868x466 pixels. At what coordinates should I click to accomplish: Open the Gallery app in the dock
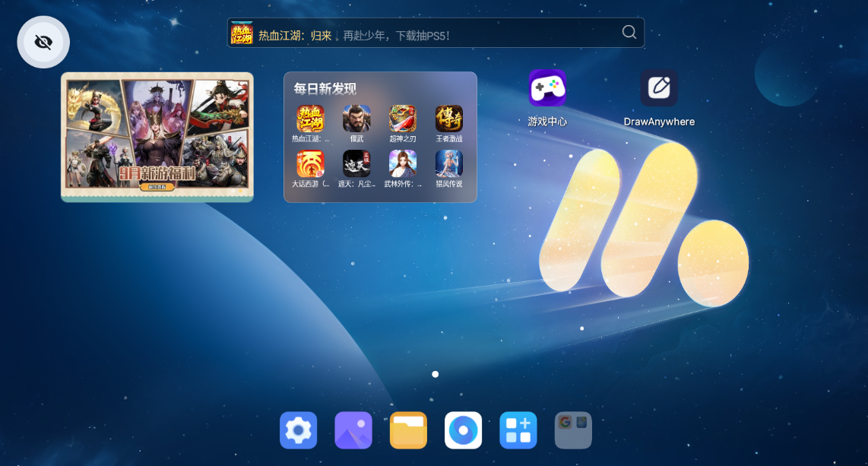[353, 430]
